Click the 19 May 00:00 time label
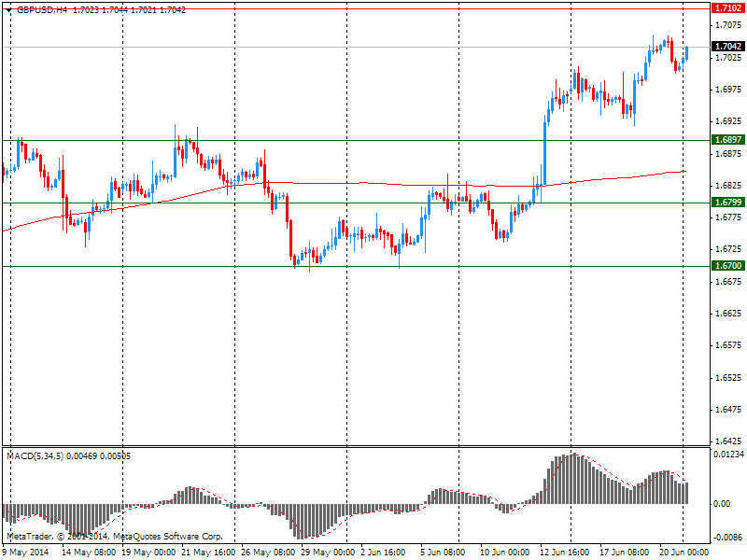 pyautogui.click(x=148, y=553)
